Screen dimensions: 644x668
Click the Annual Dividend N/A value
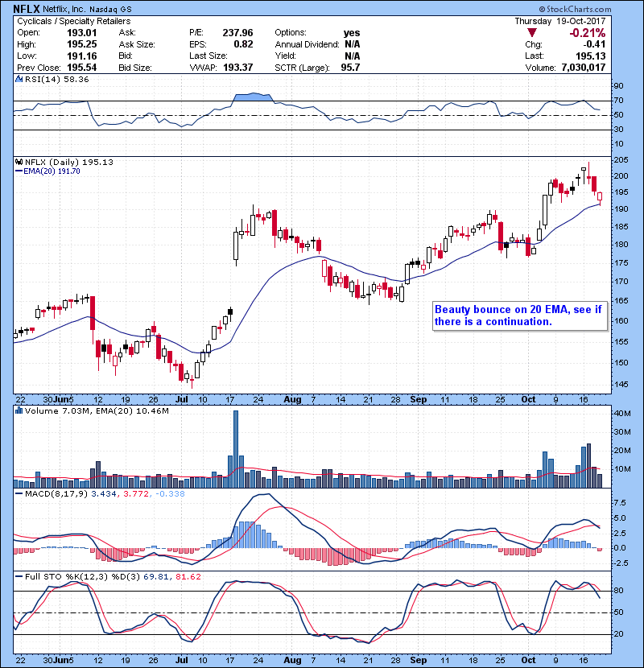pos(352,44)
